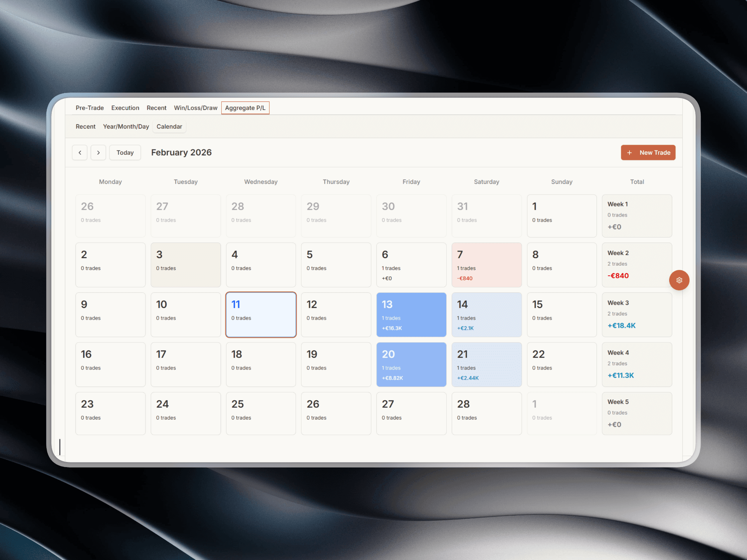This screenshot has height=560, width=747.
Task: Switch to the Execution tab
Action: 125,108
